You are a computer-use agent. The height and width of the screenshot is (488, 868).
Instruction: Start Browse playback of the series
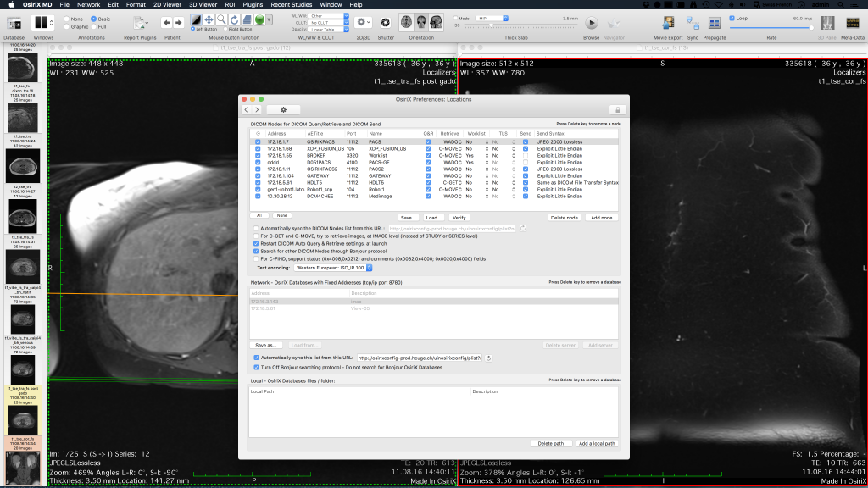click(x=591, y=23)
